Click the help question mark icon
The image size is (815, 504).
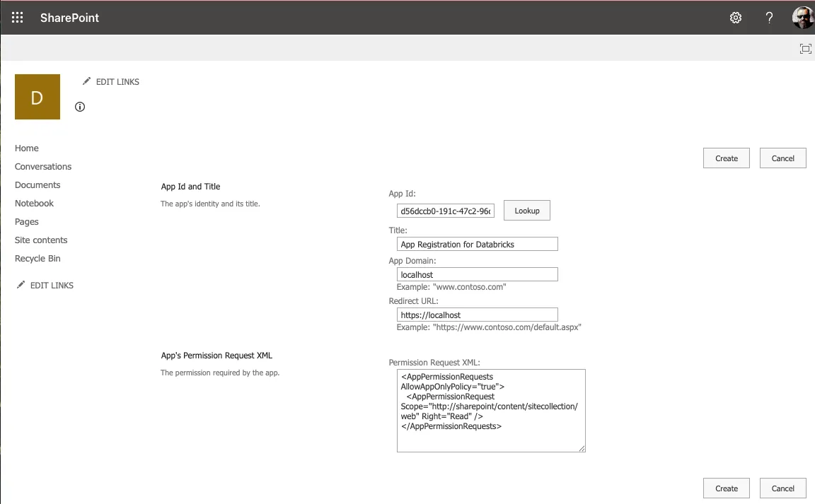tap(769, 18)
